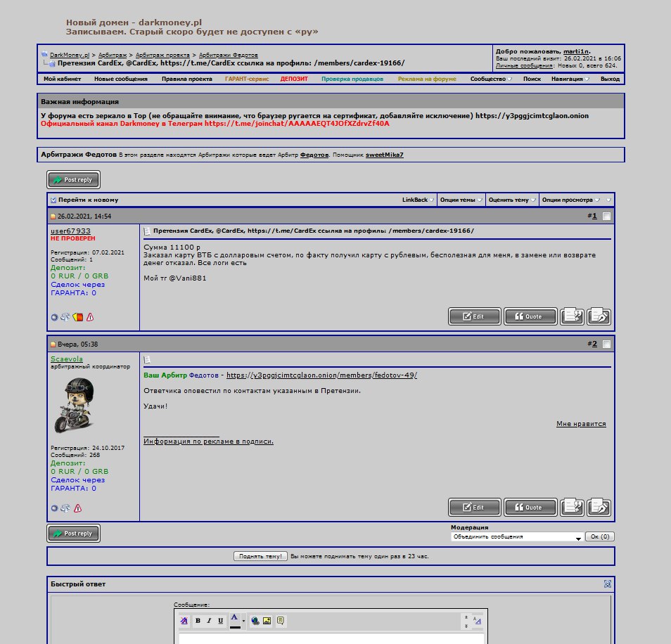671x644 pixels.
Task: Open 'Опции темы' dropdown
Action: coord(461,200)
